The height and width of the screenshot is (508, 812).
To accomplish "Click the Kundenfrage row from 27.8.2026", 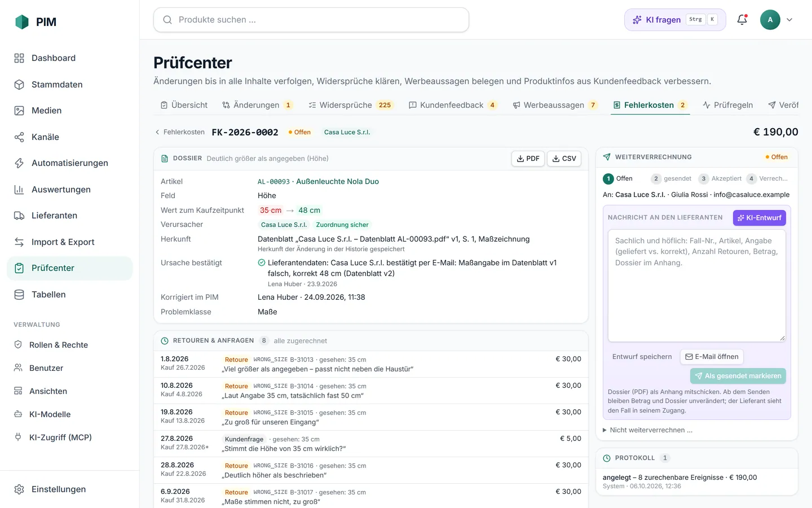I will [x=371, y=444].
